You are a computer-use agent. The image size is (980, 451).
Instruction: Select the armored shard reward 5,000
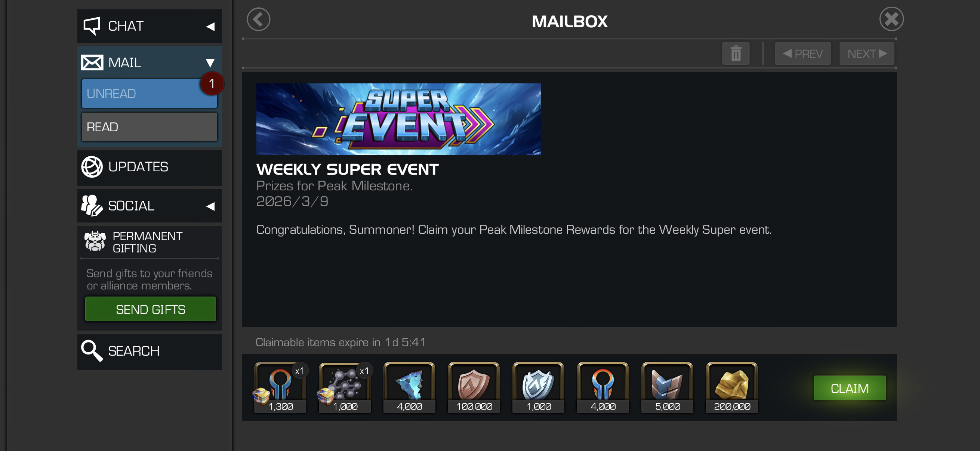click(667, 387)
